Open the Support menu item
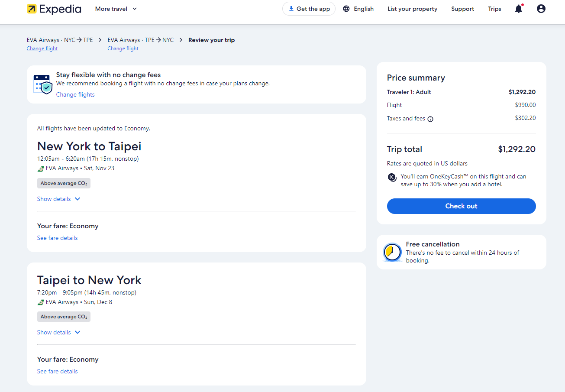Viewport: 565px width, 392px height. (x=462, y=9)
